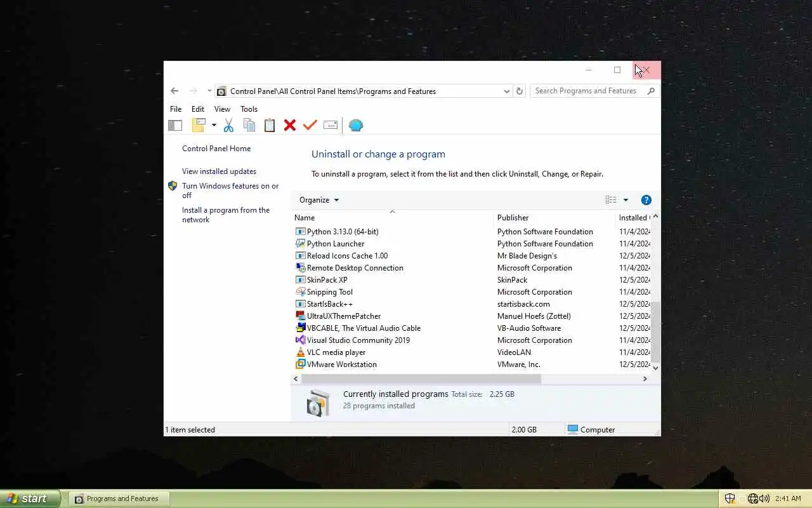This screenshot has width=812, height=508.
Task: Click the blue shell toolbar icon
Action: 356,125
